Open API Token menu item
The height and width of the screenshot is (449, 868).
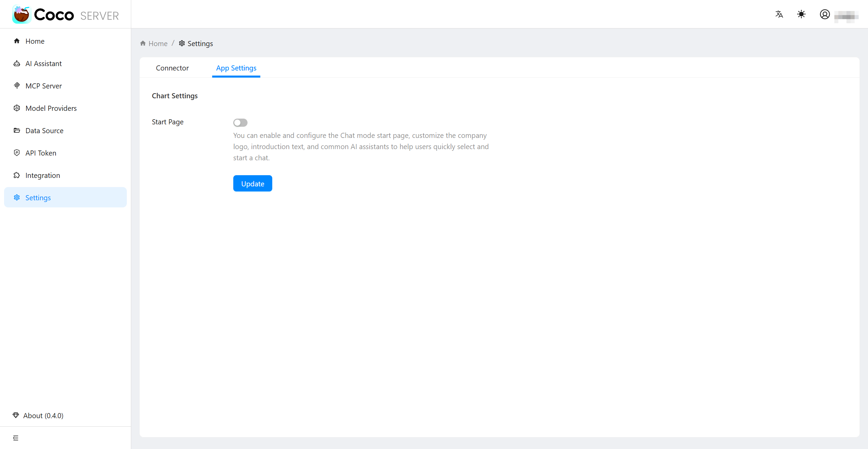coord(65,153)
